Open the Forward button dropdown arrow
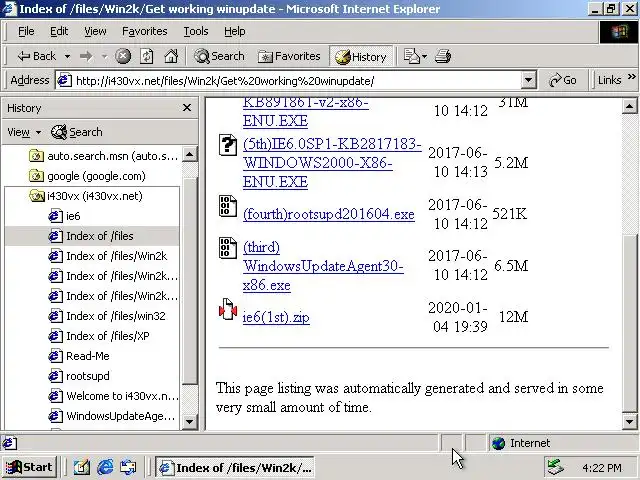The image size is (640, 480). 104,56
